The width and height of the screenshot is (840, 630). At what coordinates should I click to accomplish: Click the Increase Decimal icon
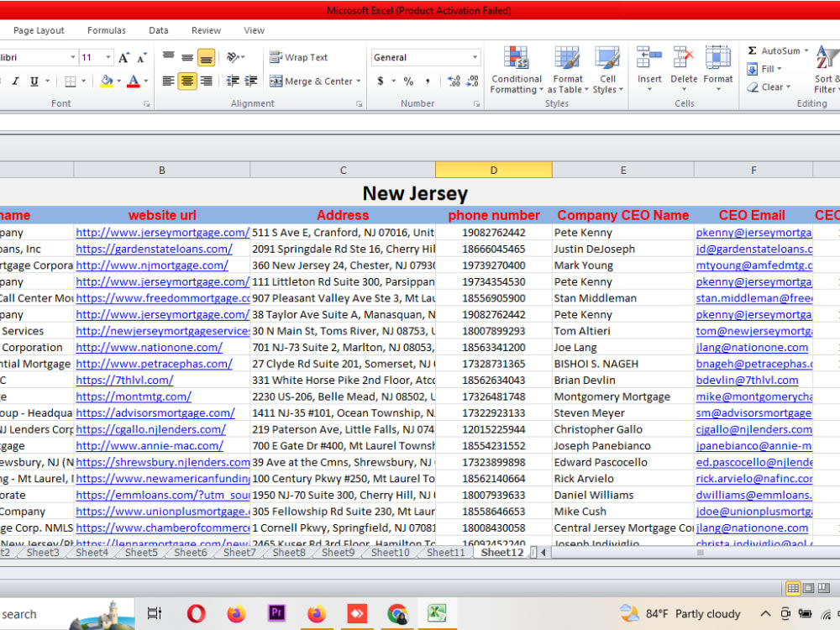point(454,81)
